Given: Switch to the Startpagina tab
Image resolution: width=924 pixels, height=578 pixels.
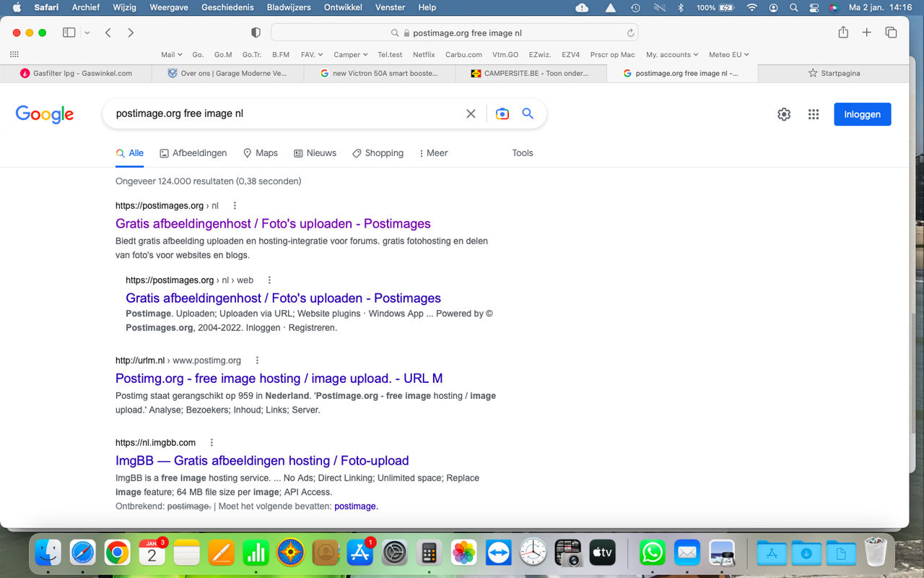Looking at the screenshot, I should pos(834,73).
